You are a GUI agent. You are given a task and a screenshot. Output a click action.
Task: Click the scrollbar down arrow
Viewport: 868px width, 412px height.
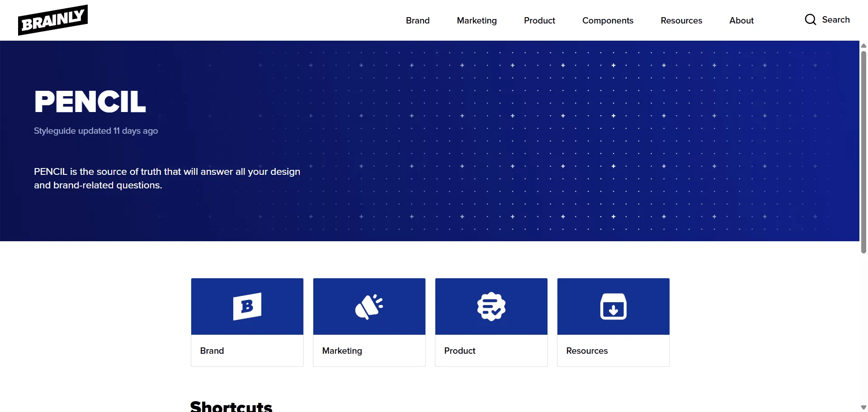[863, 407]
